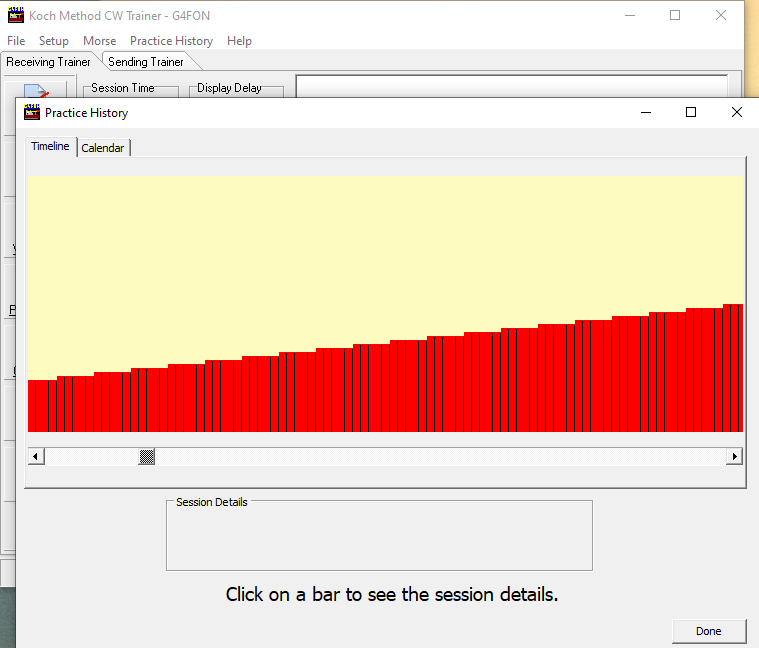Click the scrollbar track right of thumb

pos(440,456)
